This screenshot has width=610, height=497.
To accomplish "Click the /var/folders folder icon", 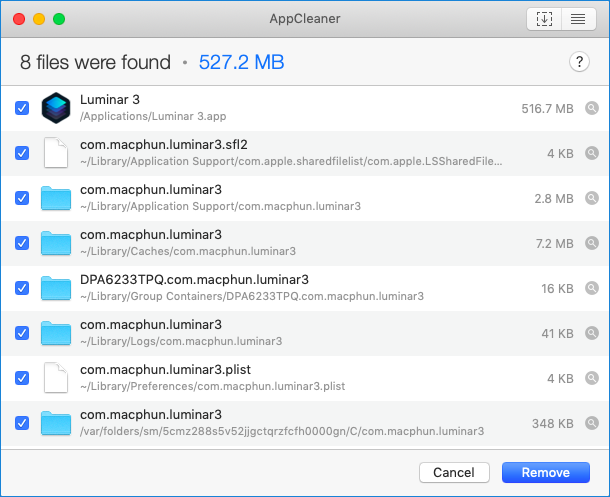I will coord(56,423).
